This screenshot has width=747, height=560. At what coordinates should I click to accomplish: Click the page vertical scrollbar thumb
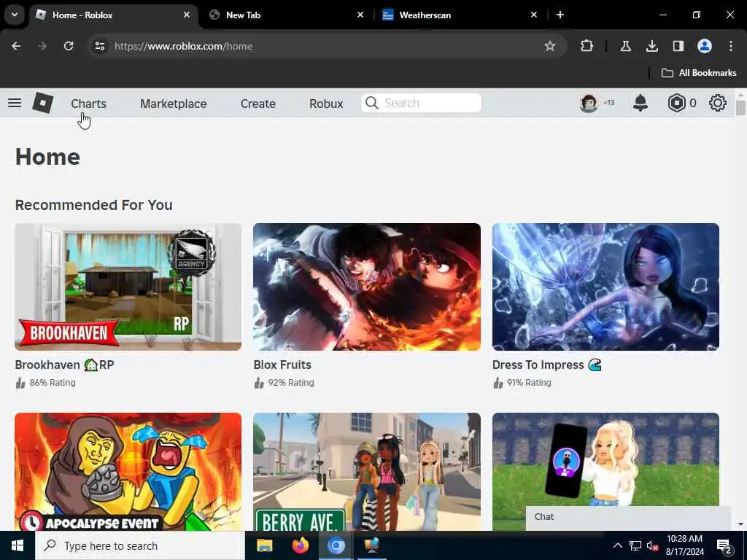[740, 109]
